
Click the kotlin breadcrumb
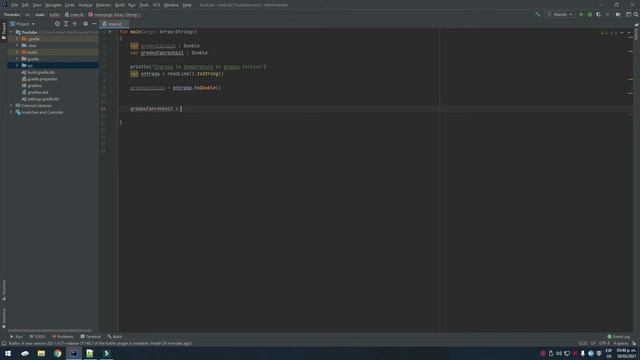[x=54, y=15]
